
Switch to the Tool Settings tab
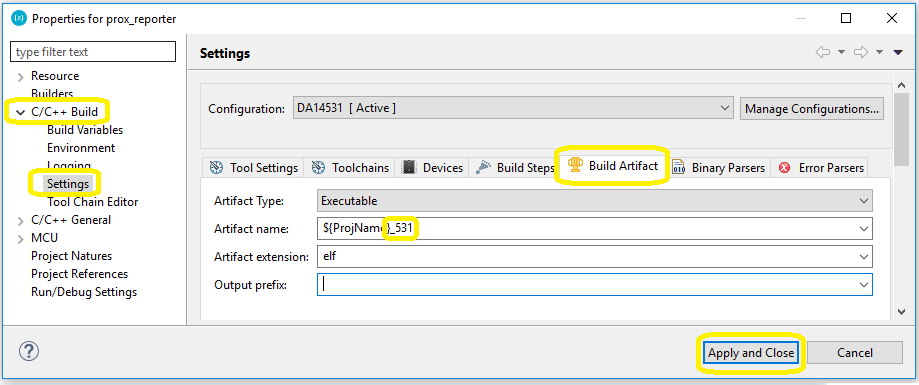coord(254,168)
